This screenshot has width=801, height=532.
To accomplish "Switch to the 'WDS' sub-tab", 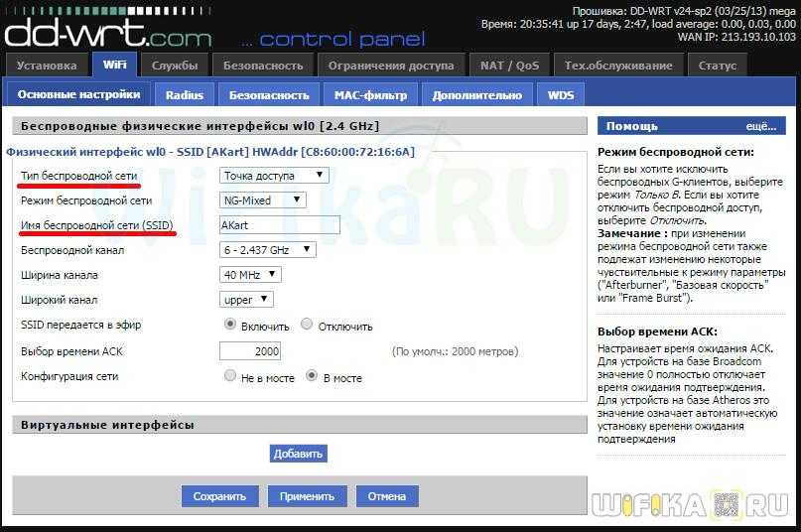I will pyautogui.click(x=560, y=95).
